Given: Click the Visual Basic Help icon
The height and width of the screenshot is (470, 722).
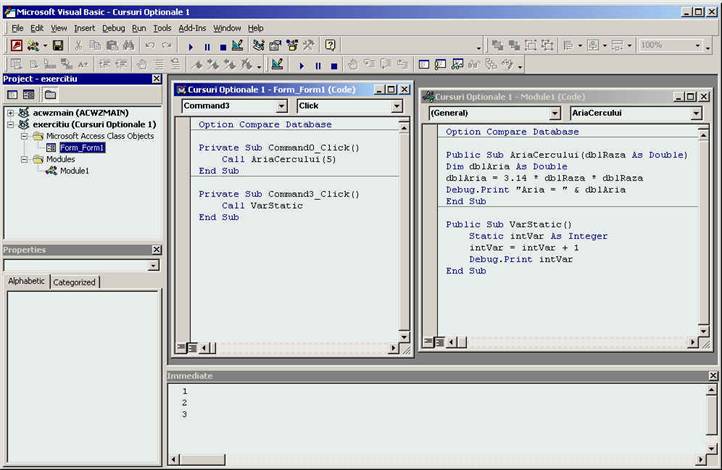Looking at the screenshot, I should point(330,45).
